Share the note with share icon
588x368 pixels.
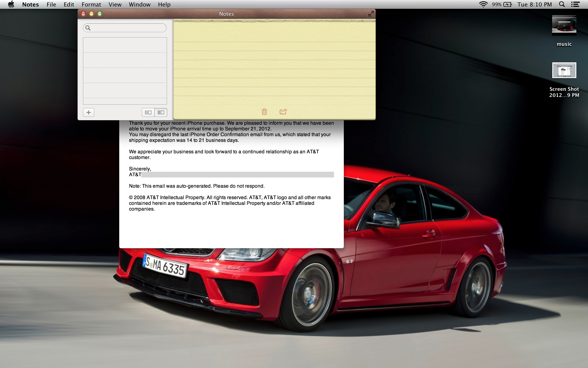pyautogui.click(x=283, y=112)
